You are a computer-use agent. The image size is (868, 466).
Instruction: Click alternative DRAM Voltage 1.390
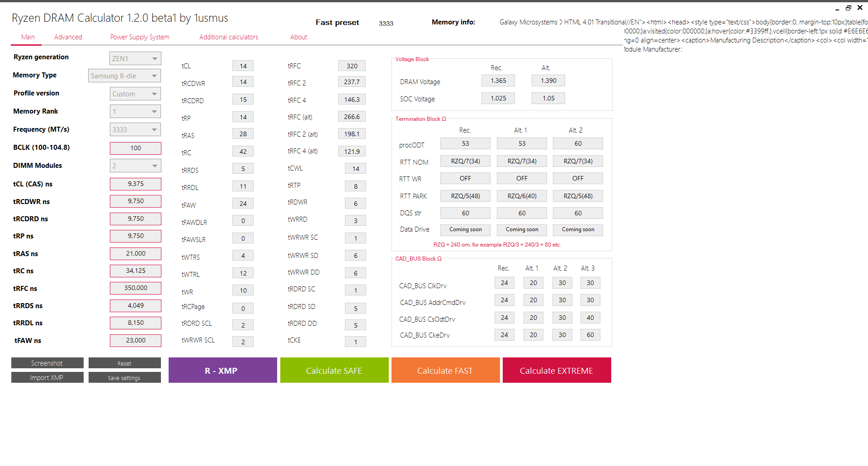(x=548, y=81)
